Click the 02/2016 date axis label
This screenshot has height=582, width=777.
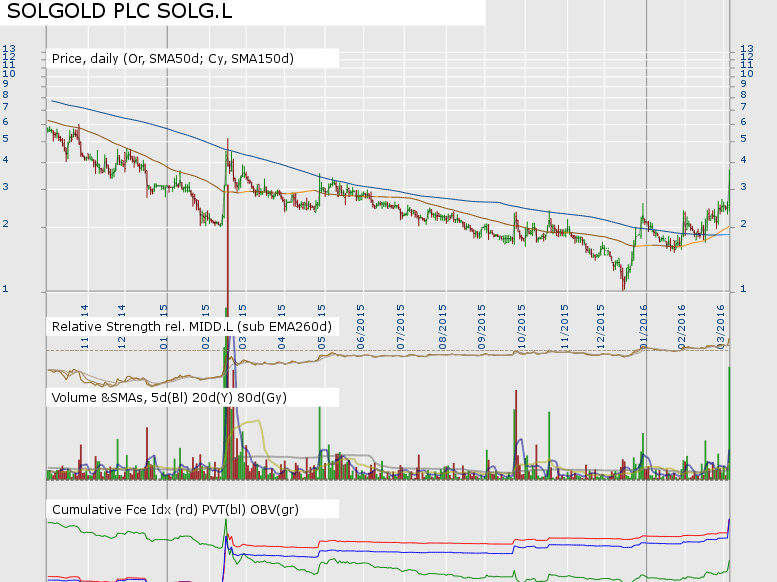[x=681, y=327]
